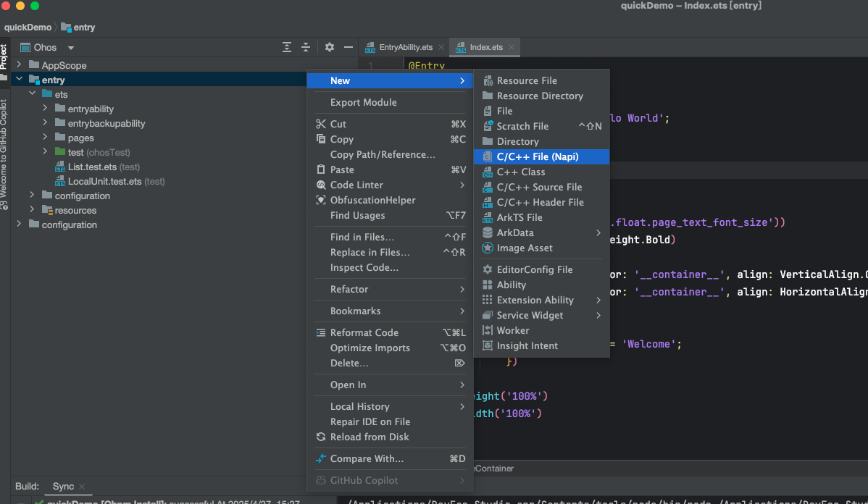The width and height of the screenshot is (868, 504).
Task: Close the EntryAbility.ets tab
Action: 441,48
